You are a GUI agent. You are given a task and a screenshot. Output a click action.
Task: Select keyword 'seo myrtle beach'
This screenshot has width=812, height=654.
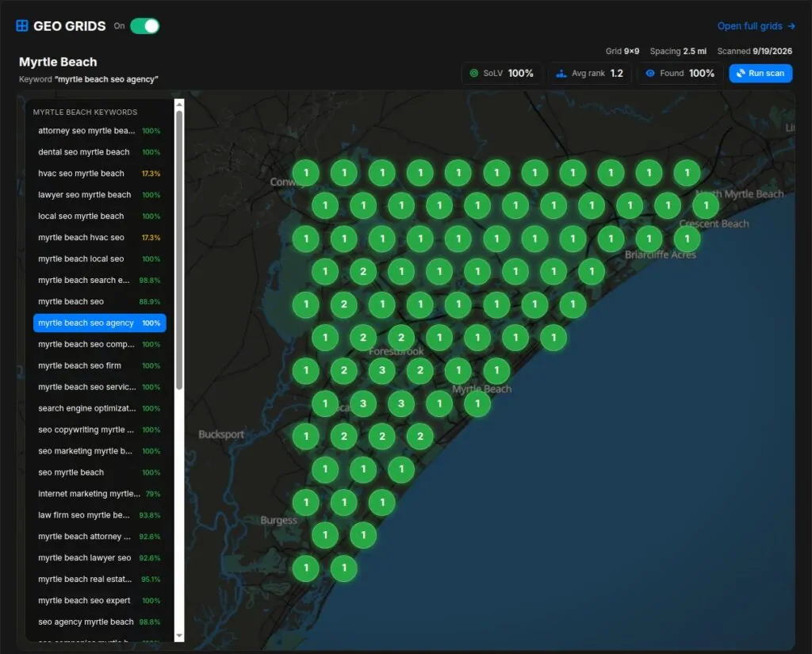point(99,472)
